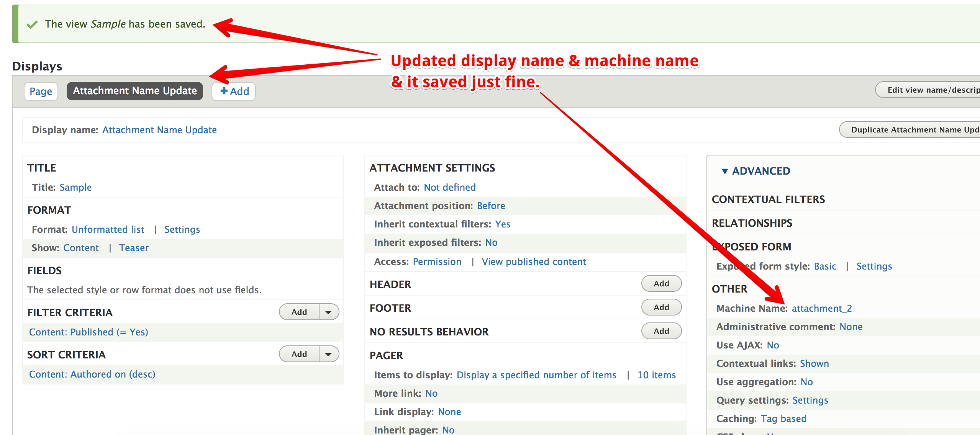Click the plus Add display button

click(234, 91)
